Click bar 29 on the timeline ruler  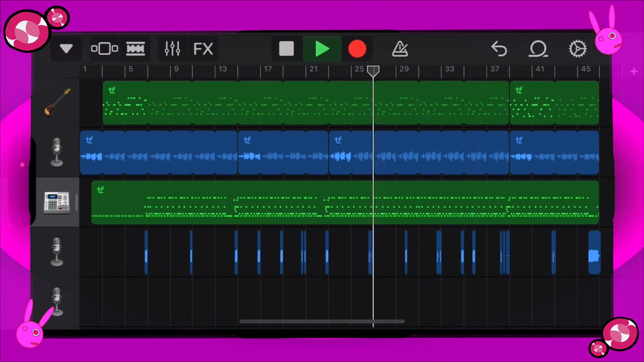click(404, 69)
